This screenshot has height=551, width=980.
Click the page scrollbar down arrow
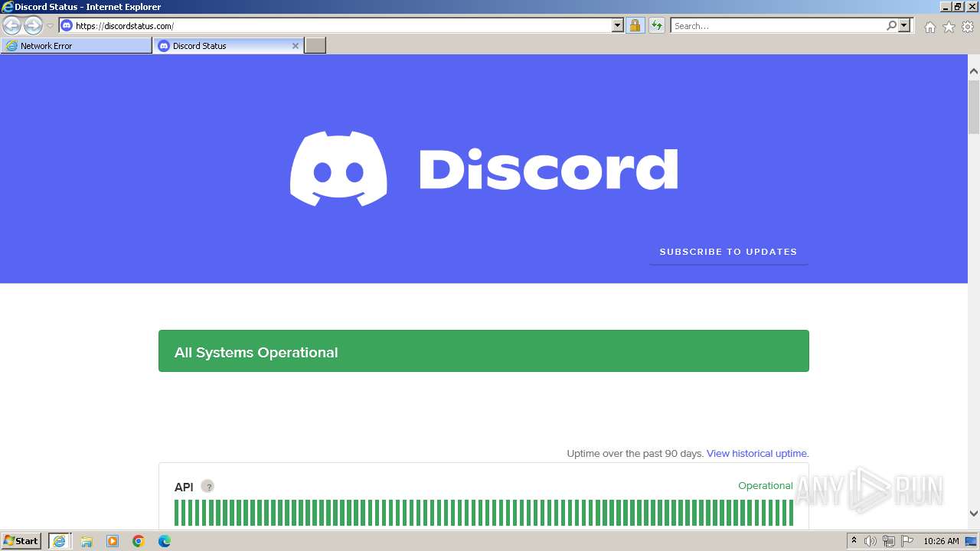click(x=974, y=514)
